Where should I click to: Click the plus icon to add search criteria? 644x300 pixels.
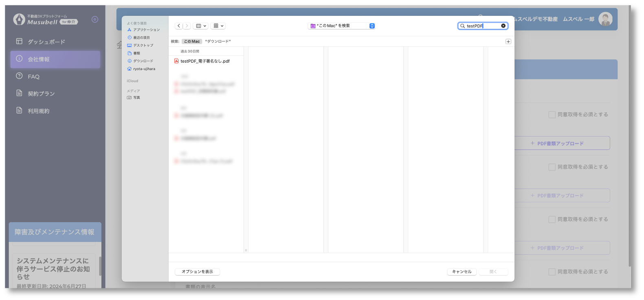(508, 42)
